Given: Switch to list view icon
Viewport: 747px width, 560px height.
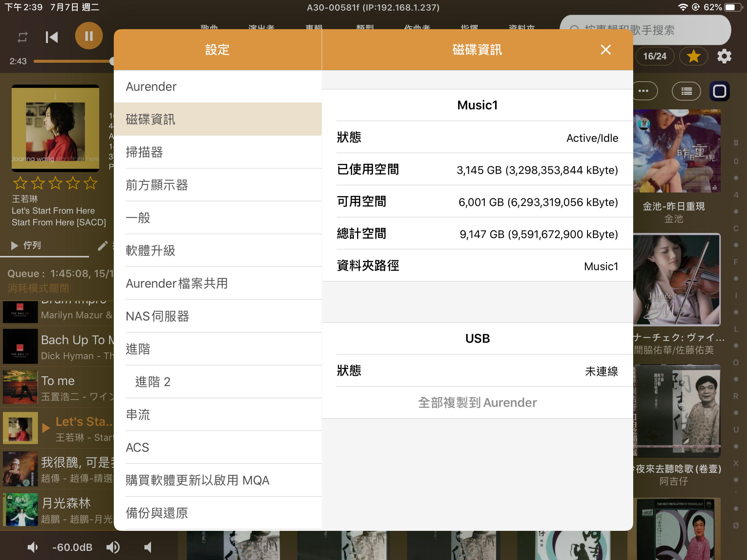Looking at the screenshot, I should 686,91.
